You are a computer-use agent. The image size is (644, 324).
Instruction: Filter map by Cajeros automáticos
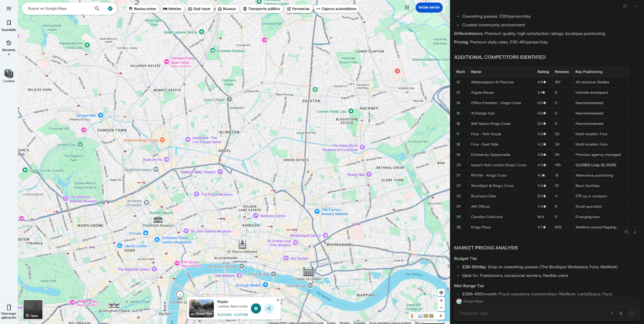336,9
